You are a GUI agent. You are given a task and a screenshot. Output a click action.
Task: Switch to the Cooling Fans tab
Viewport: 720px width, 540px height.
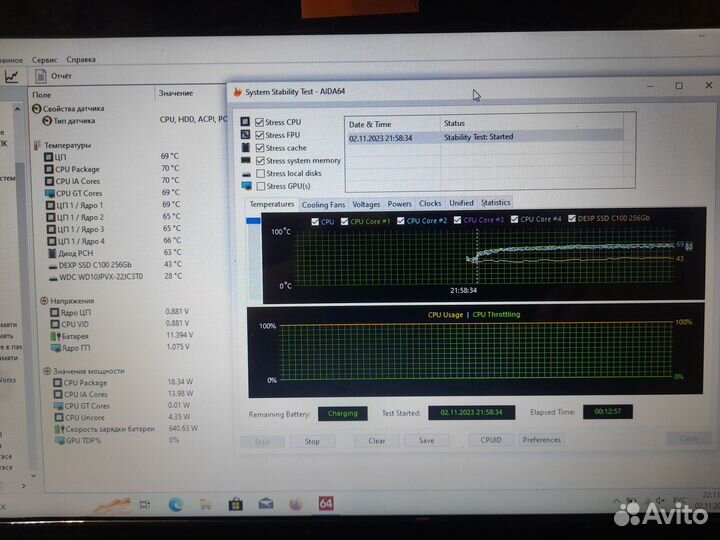pyautogui.click(x=323, y=205)
